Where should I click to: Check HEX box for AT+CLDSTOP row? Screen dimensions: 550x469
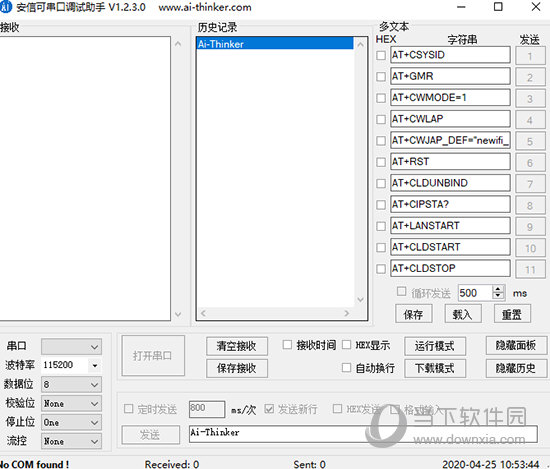click(x=381, y=269)
